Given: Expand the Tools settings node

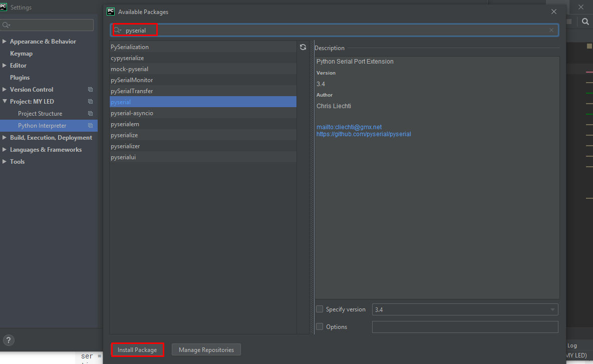Looking at the screenshot, I should point(4,161).
